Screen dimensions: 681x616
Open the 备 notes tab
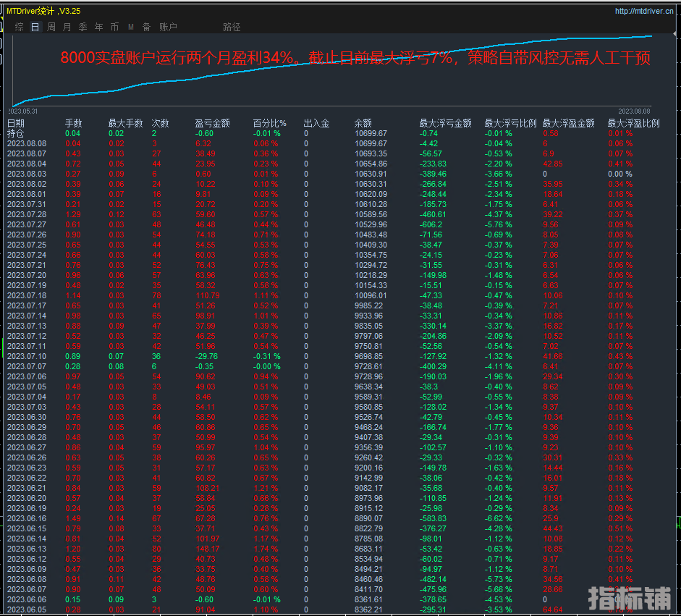point(147,27)
